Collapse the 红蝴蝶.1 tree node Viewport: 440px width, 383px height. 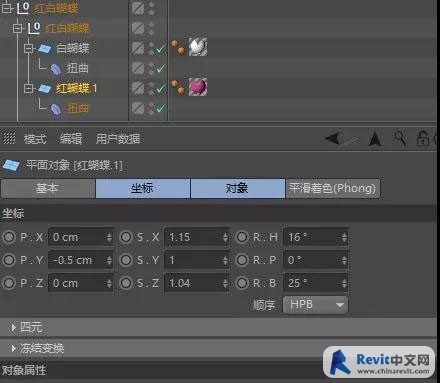[x=29, y=88]
